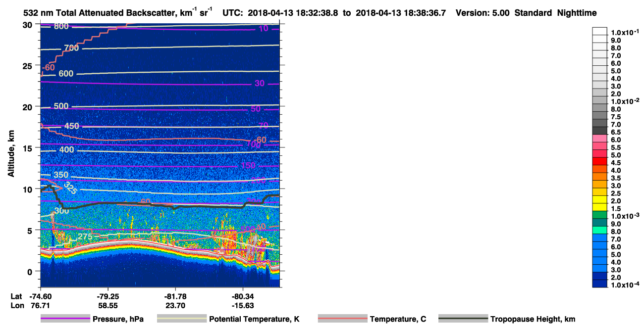Click the altitude axis tick '5'
644x330 pixels.
pyautogui.click(x=31, y=230)
